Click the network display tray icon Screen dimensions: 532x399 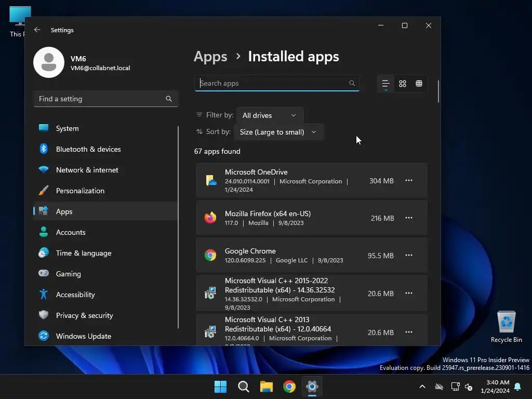coord(455,387)
